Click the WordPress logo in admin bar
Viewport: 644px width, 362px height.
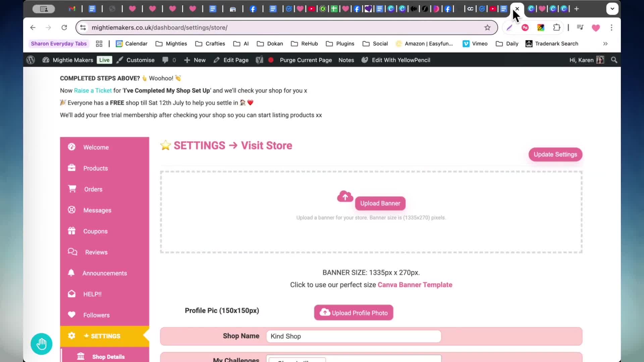pyautogui.click(x=31, y=60)
